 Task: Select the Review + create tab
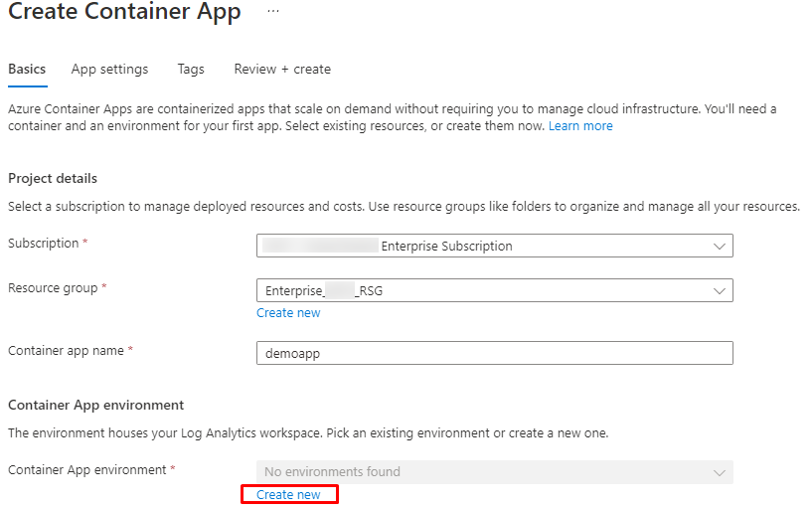[282, 69]
